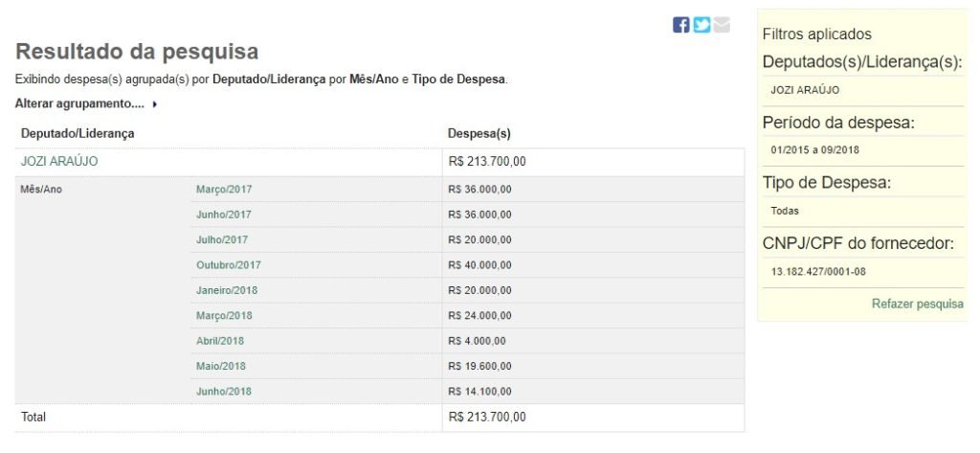
Task: Click the Deputado/Liderança column header
Action: tap(78, 133)
